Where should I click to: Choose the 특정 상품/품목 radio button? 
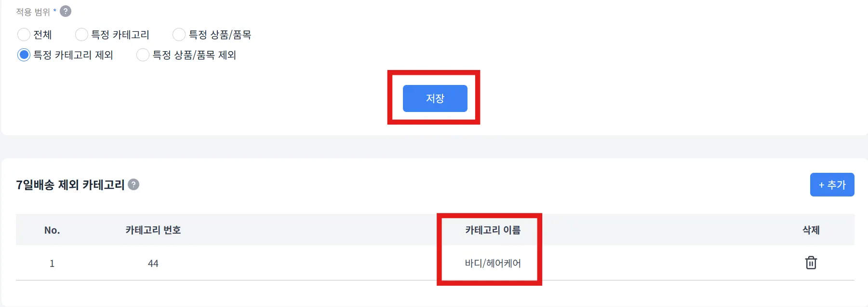tap(179, 35)
